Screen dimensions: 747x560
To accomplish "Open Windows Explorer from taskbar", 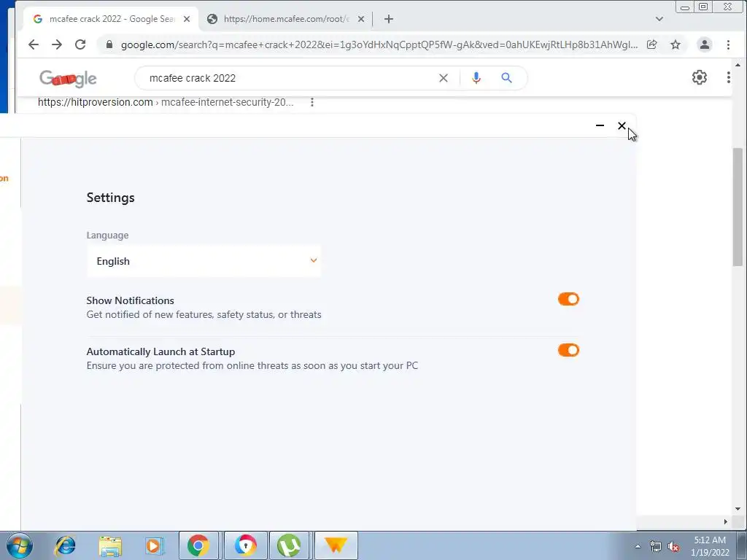I will pyautogui.click(x=110, y=545).
